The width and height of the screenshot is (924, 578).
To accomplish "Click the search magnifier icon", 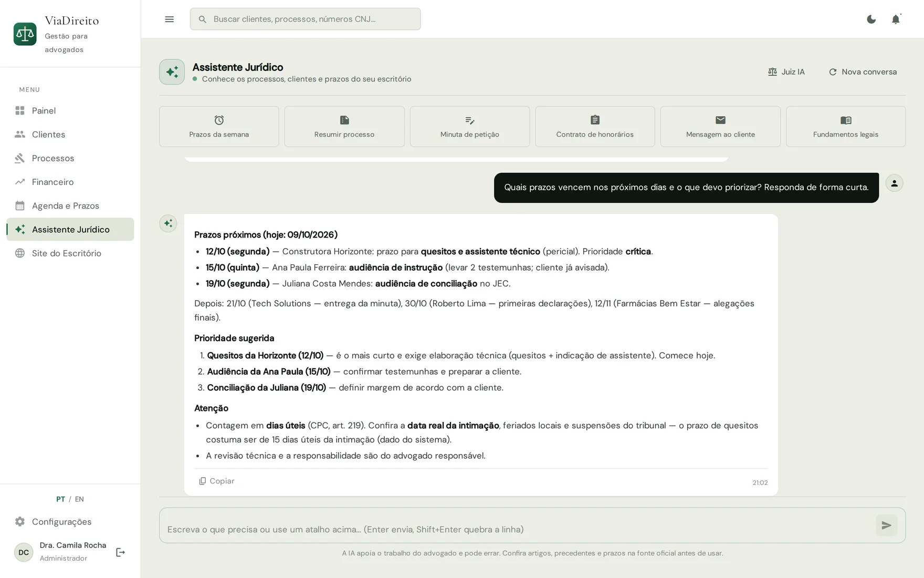I will (x=203, y=19).
